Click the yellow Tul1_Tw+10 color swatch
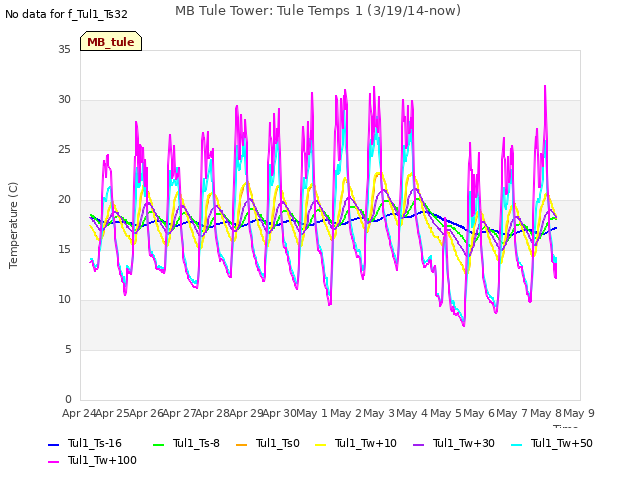 pyautogui.click(x=321, y=444)
